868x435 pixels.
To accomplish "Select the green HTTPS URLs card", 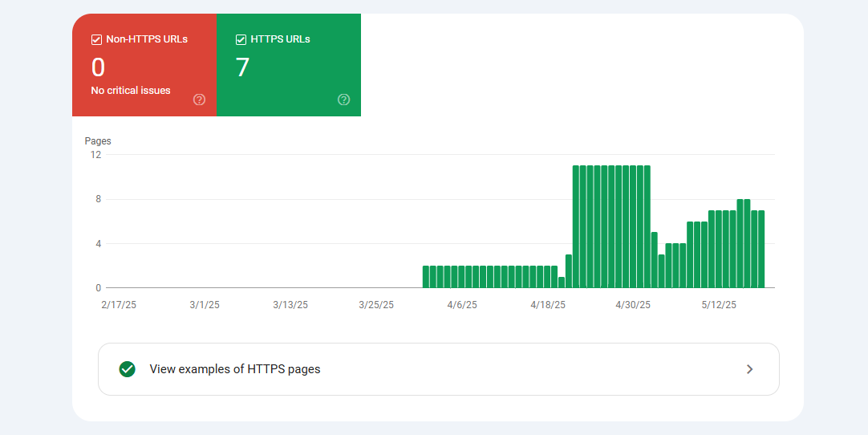I will pos(289,65).
